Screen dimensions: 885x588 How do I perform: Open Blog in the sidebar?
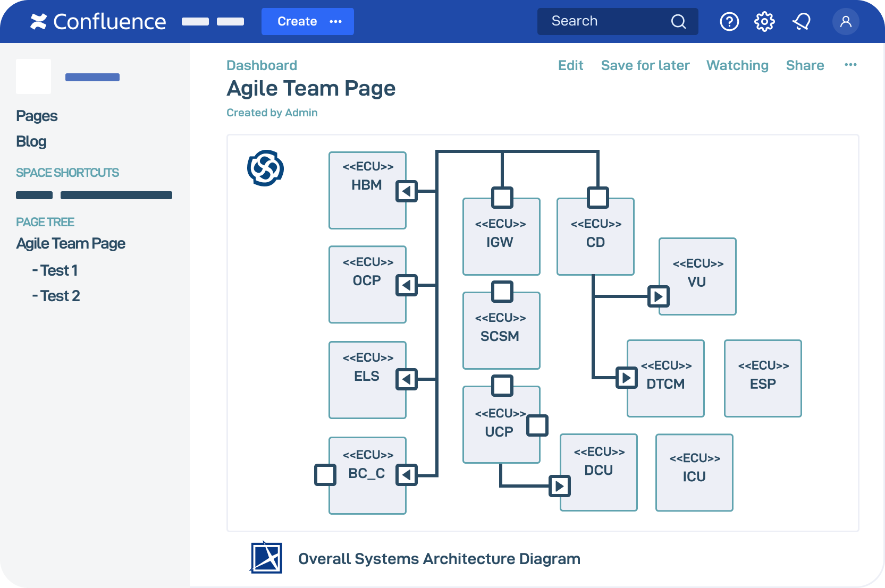pyautogui.click(x=31, y=141)
